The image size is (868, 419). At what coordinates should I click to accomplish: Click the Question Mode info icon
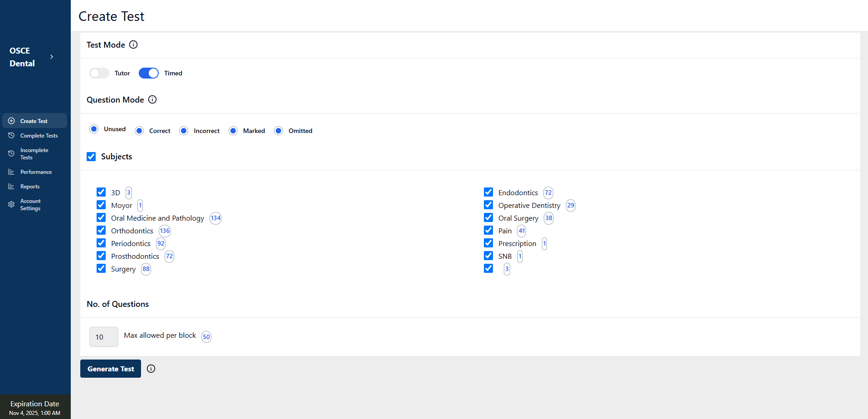pyautogui.click(x=152, y=99)
